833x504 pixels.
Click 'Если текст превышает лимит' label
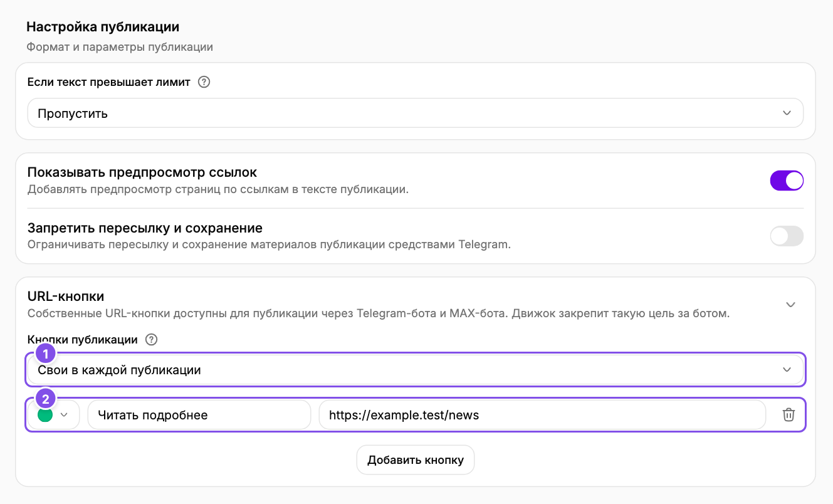pos(109,82)
